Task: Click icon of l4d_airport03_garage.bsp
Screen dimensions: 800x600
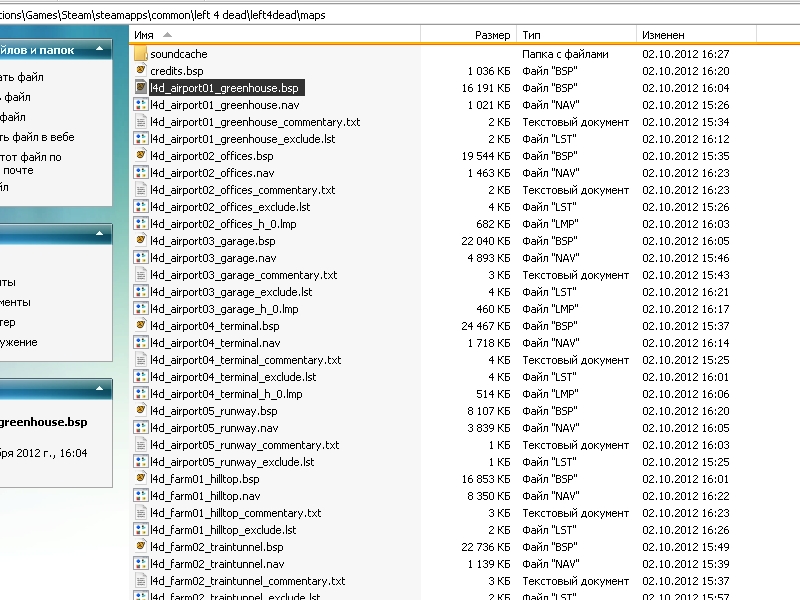Action: click(x=140, y=240)
